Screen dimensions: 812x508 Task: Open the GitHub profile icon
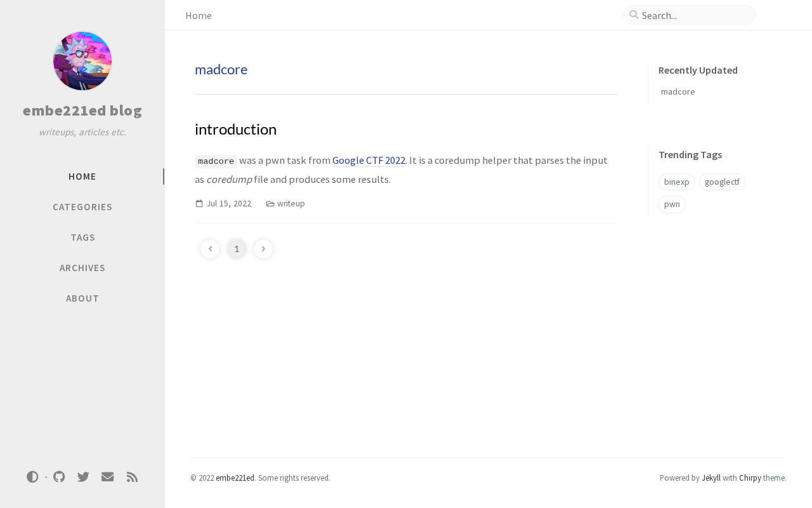click(59, 477)
